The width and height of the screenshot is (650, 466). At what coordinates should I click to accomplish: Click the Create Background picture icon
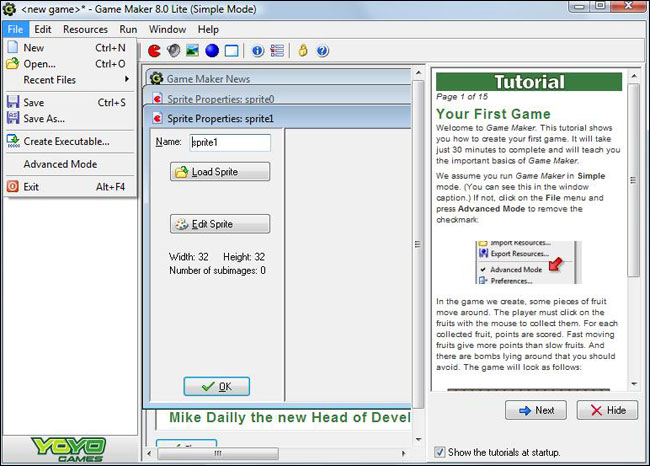(x=193, y=50)
